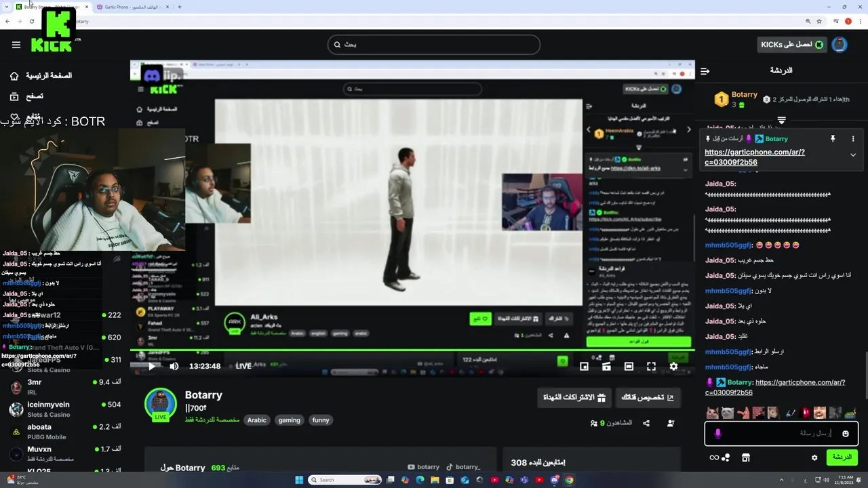The width and height of the screenshot is (868, 488).
Task: Open pinned message three-dot options
Action: click(853, 138)
